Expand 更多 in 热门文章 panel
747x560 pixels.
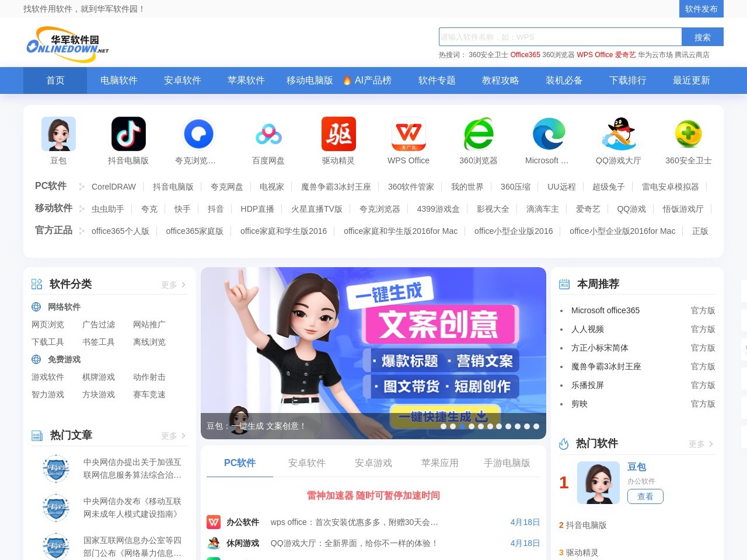173,436
